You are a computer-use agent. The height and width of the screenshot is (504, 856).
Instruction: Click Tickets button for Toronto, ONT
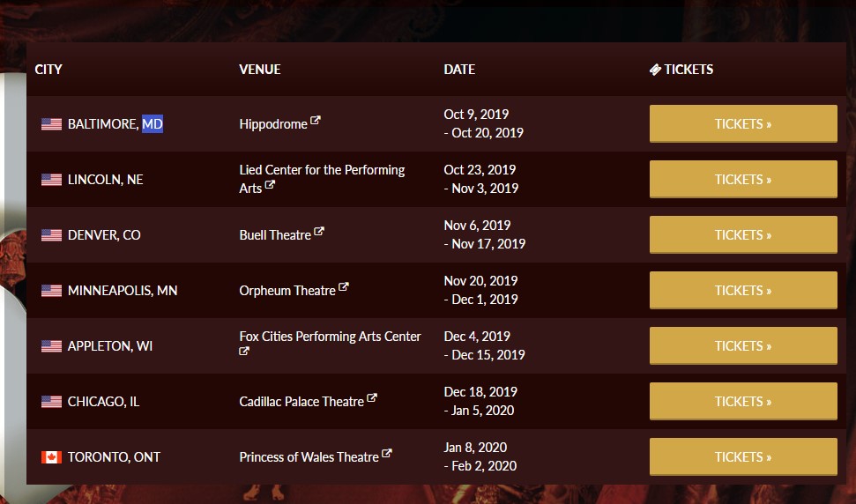tap(743, 457)
